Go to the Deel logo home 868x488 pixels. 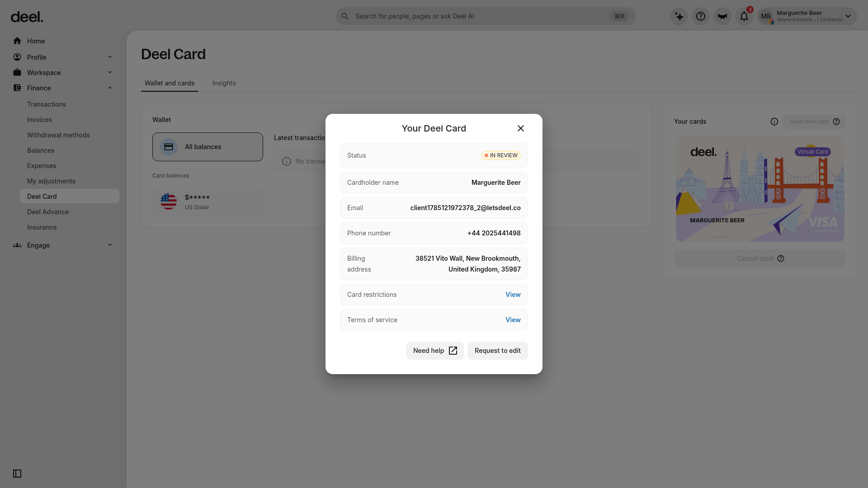pyautogui.click(x=27, y=17)
